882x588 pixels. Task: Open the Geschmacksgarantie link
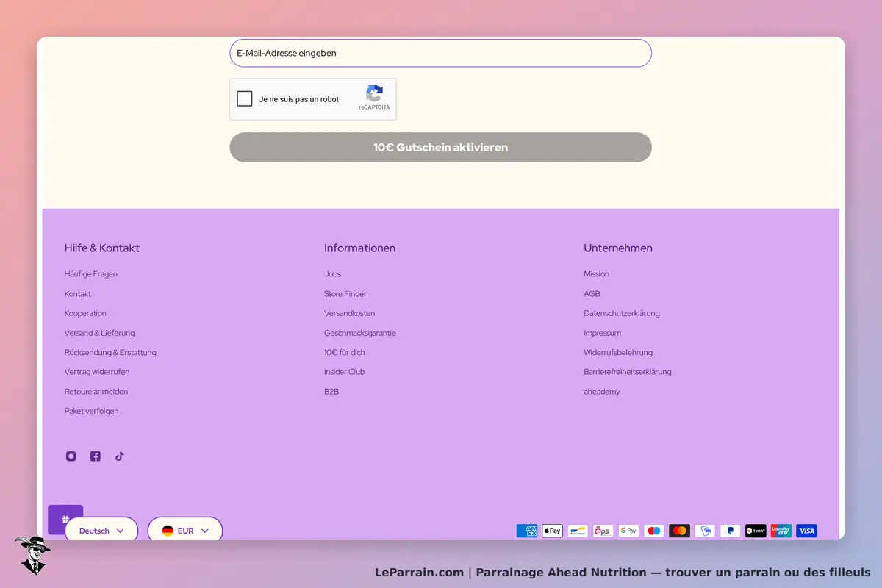[360, 333]
